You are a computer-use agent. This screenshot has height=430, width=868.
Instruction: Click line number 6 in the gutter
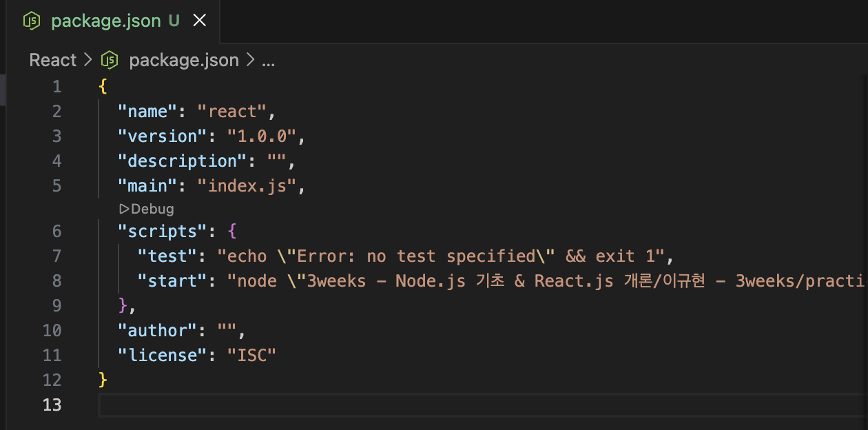[56, 232]
